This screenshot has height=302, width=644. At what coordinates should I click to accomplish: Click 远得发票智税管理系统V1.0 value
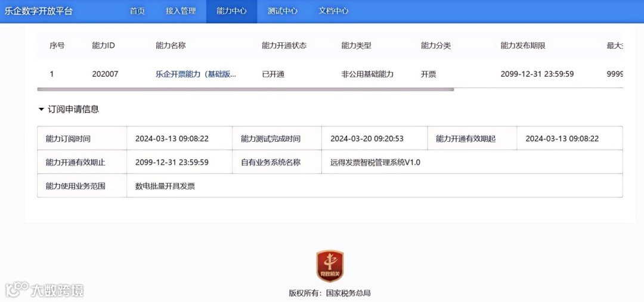[x=375, y=163]
